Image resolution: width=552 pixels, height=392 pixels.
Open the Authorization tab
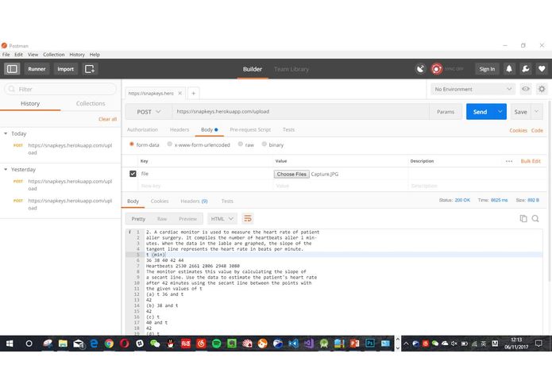click(x=142, y=129)
